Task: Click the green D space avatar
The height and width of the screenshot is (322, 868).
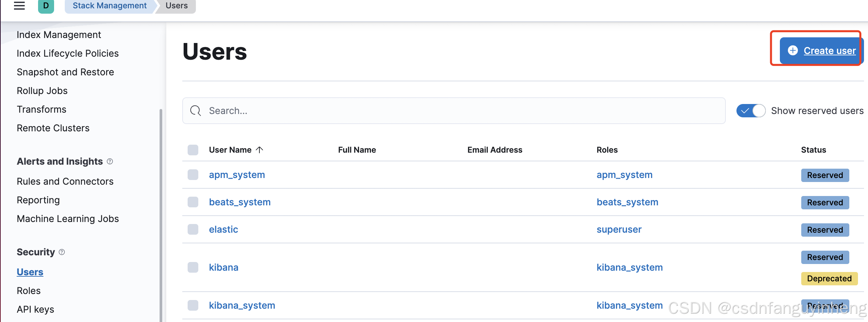Action: tap(46, 6)
